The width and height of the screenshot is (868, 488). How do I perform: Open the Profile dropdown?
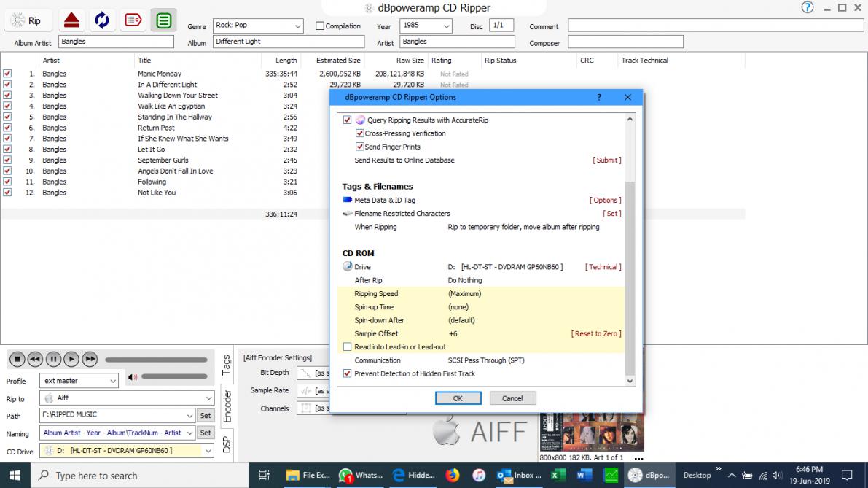coord(112,381)
